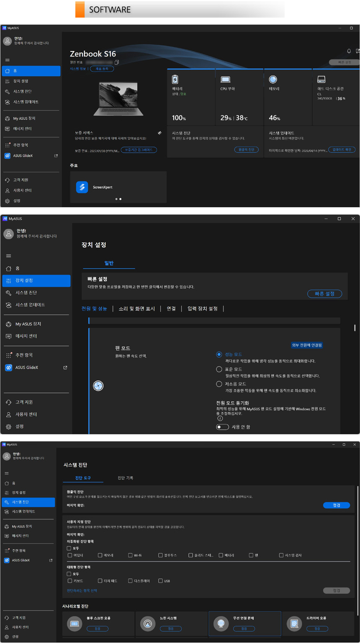Click the 제품 등록 button
Viewport: 360px width, 644px height.
click(102, 69)
